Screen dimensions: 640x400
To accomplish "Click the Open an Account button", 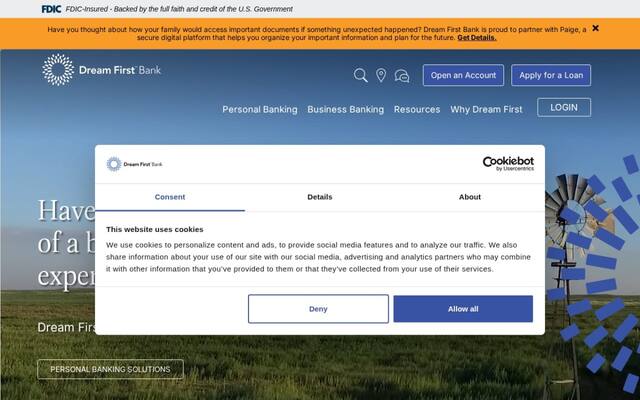I will pyautogui.click(x=463, y=75).
